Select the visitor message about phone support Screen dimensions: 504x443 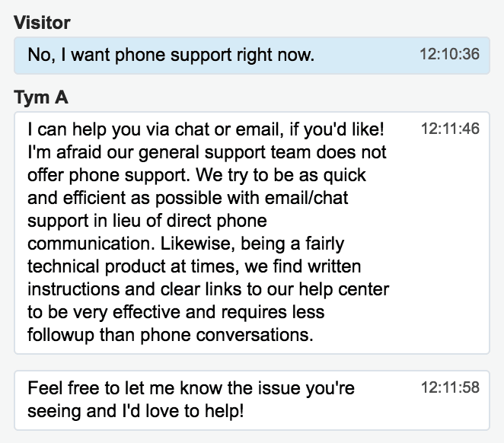[252, 56]
